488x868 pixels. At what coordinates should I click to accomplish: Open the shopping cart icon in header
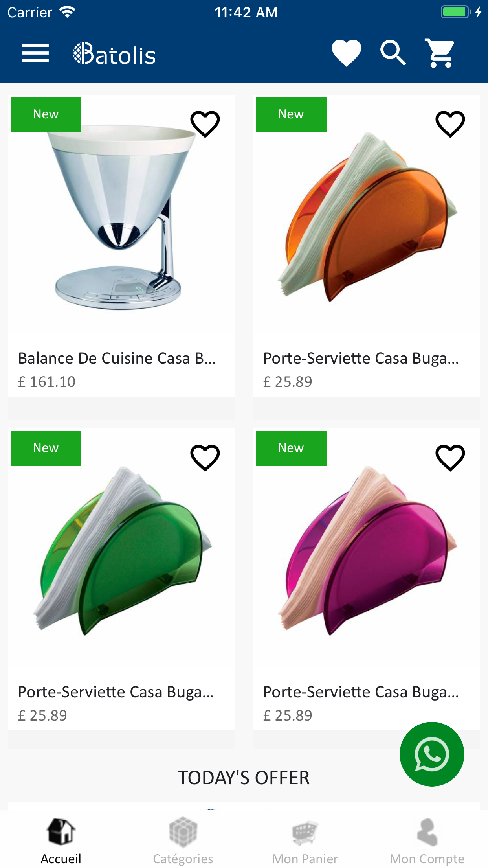tap(440, 53)
